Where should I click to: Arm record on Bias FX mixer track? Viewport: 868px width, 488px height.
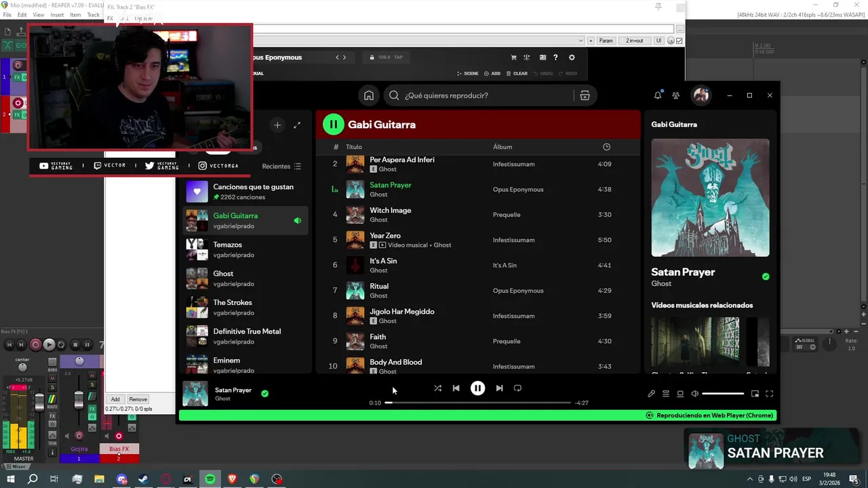click(x=119, y=436)
